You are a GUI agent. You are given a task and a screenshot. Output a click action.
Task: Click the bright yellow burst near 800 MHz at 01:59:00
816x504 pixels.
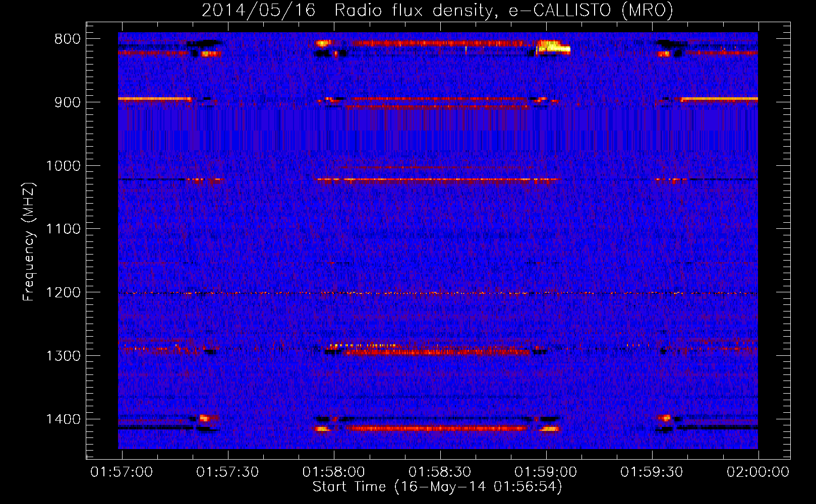tap(553, 47)
